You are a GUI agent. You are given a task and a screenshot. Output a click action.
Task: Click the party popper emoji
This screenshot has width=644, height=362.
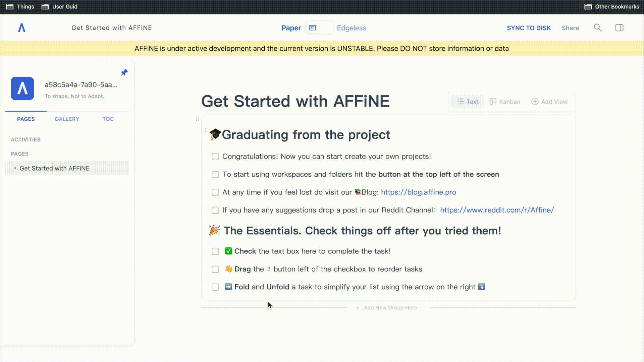click(215, 230)
